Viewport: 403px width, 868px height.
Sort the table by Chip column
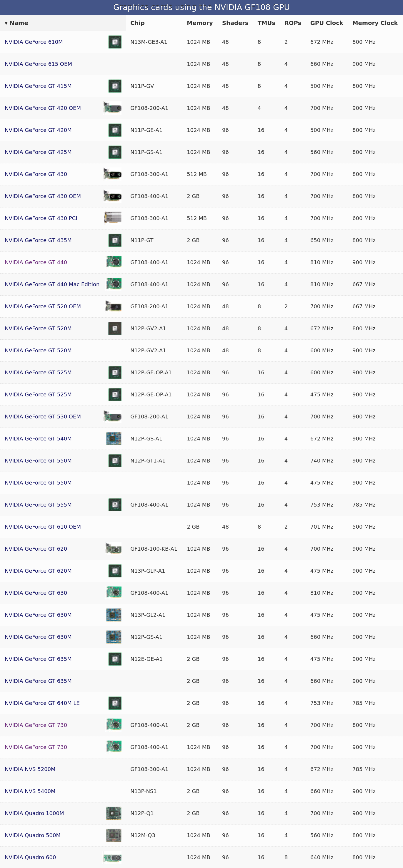pyautogui.click(x=137, y=23)
